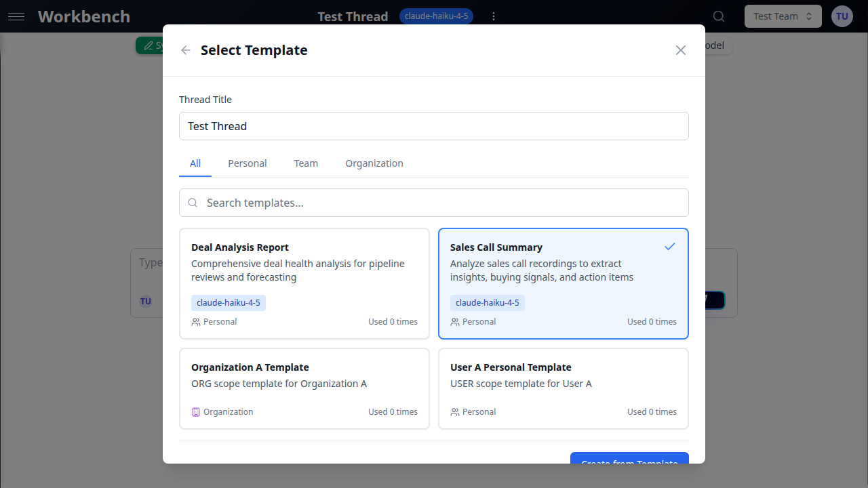Image resolution: width=868 pixels, height=488 pixels.
Task: Click the back arrow in Select Template dialog
Action: tap(185, 50)
